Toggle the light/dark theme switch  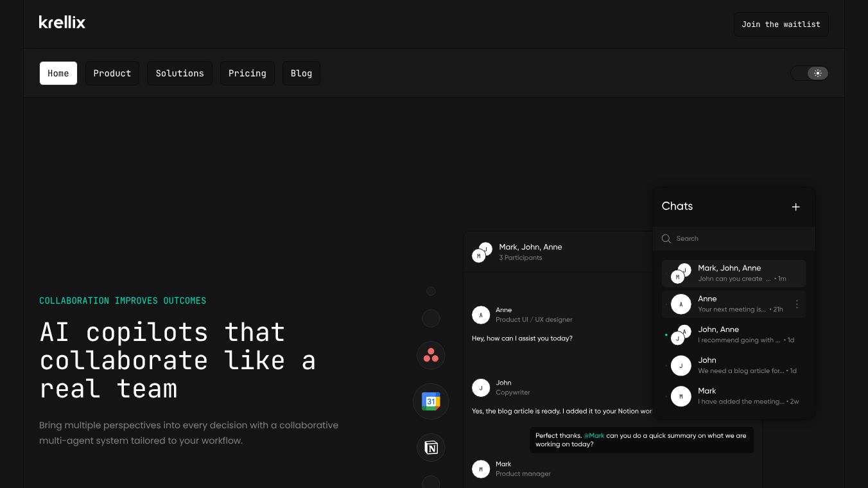[x=810, y=73]
